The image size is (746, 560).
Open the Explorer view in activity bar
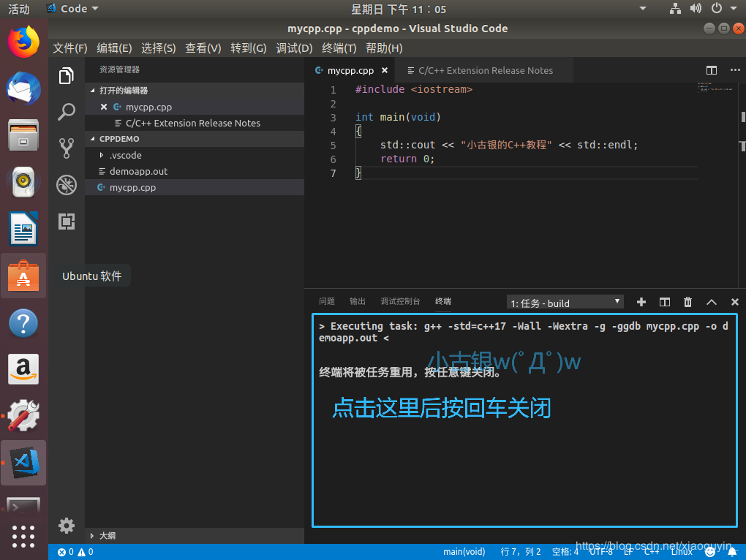pos(66,76)
